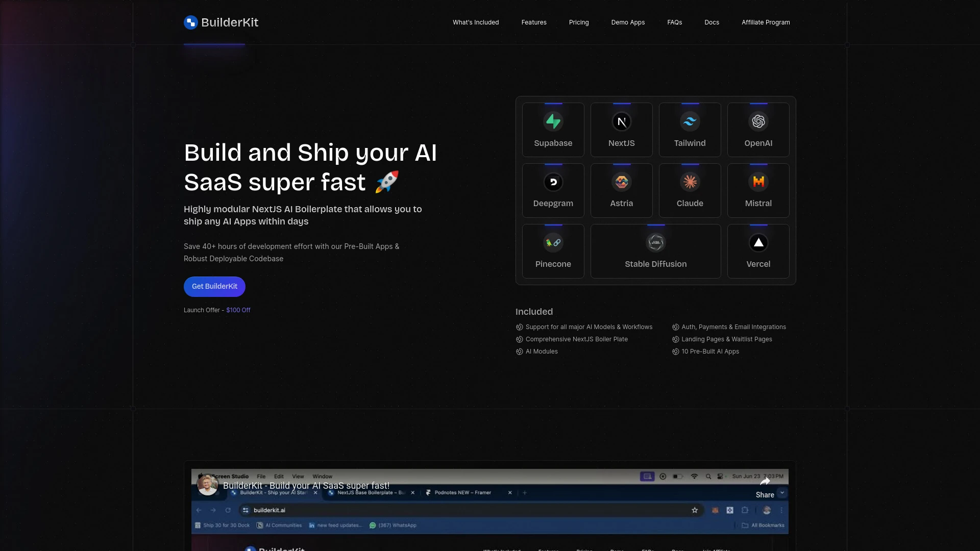Click the Astria icon tile
The image size is (980, 551).
(621, 182)
